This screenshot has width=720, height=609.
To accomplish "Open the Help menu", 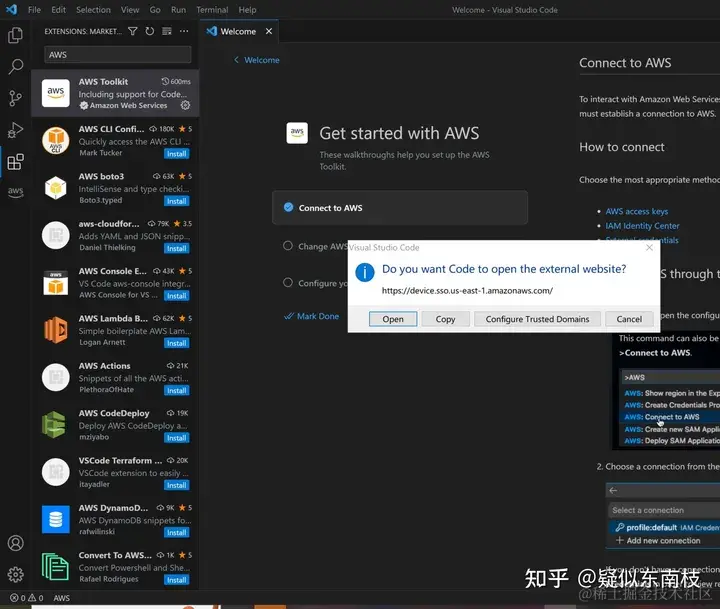I will click(x=247, y=10).
